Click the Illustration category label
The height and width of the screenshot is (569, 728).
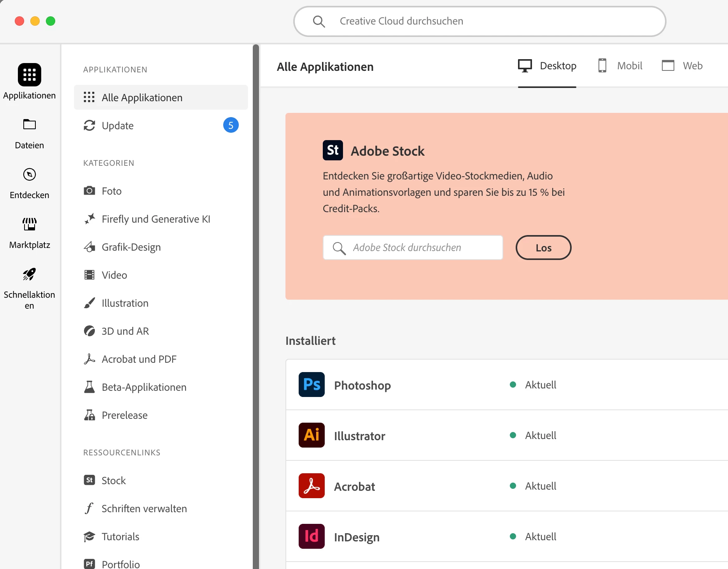pos(125,303)
